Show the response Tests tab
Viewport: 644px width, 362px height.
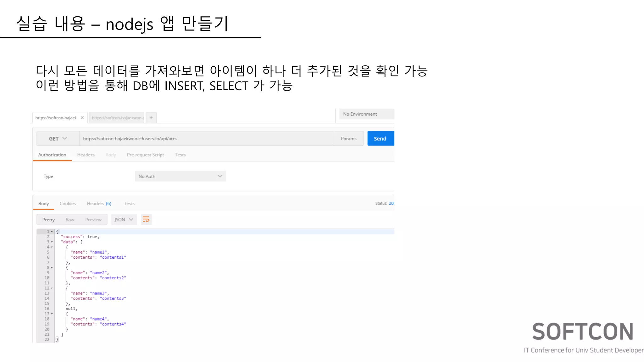pyautogui.click(x=129, y=204)
